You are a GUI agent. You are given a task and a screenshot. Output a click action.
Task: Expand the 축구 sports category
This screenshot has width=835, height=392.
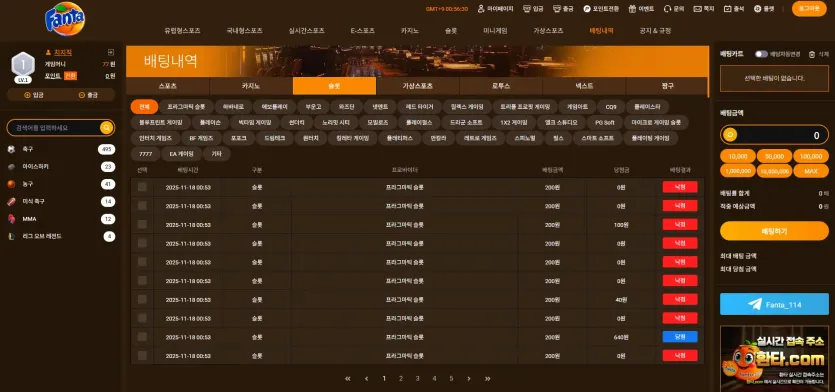(x=61, y=149)
